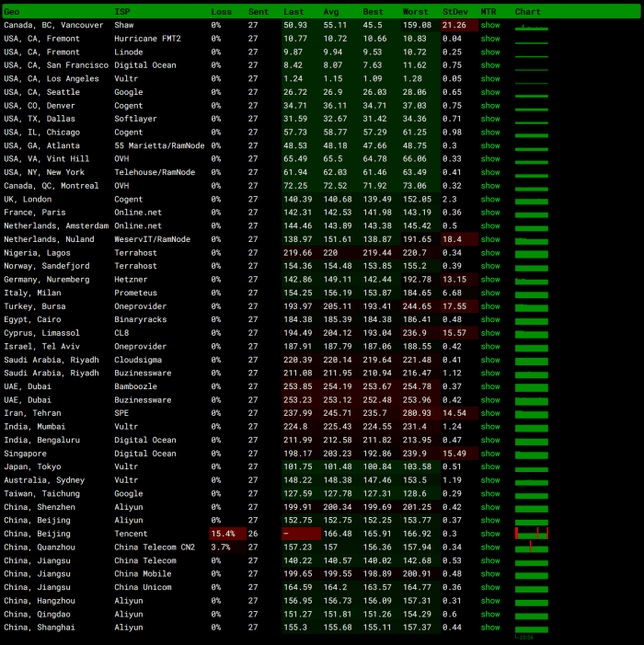Click chart thumbnail for Canada Vancouver Shaw
This screenshot has height=645, width=644.
click(532, 28)
